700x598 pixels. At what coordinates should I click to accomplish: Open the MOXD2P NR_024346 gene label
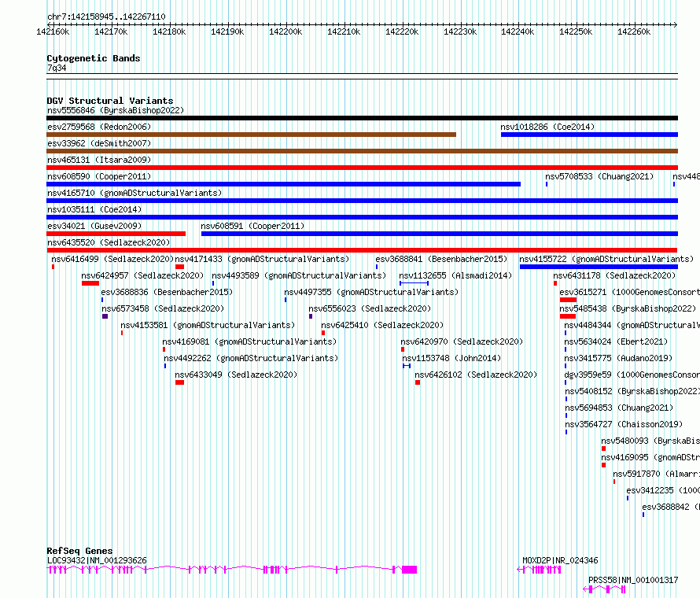(x=560, y=560)
